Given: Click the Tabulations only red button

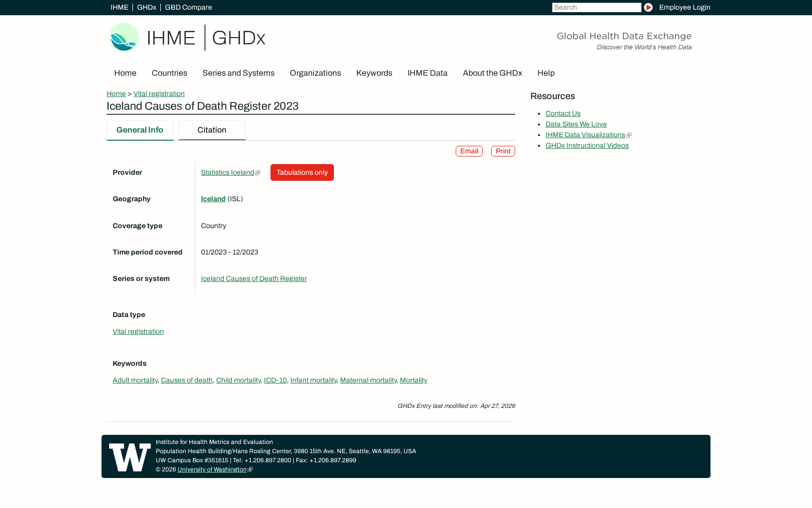Looking at the screenshot, I should [302, 173].
